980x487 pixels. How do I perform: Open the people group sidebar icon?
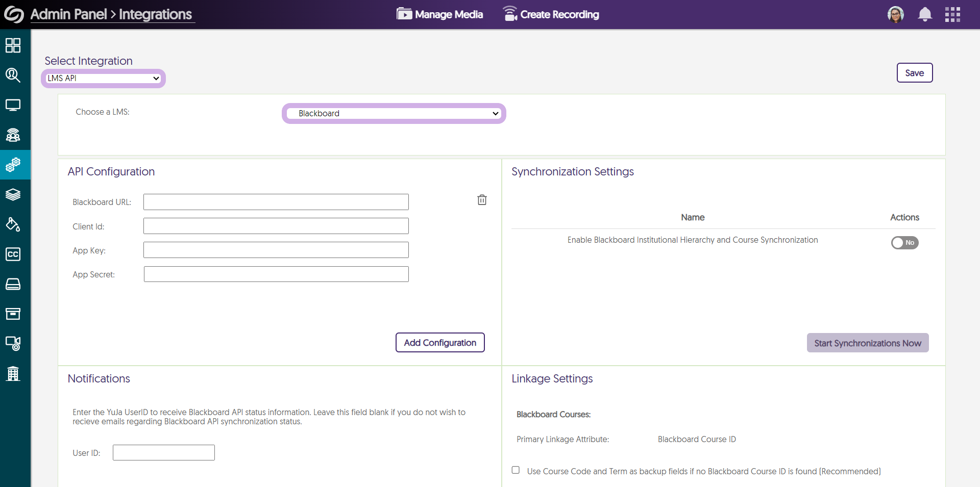pos(13,135)
